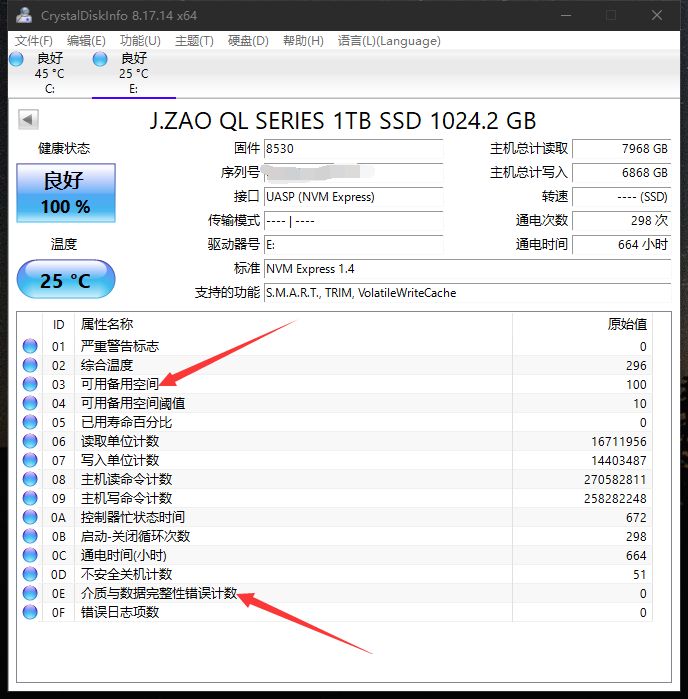
Task: Click the status icon of row 0B 启动-关闭循环次数
Action: pyautogui.click(x=30, y=536)
